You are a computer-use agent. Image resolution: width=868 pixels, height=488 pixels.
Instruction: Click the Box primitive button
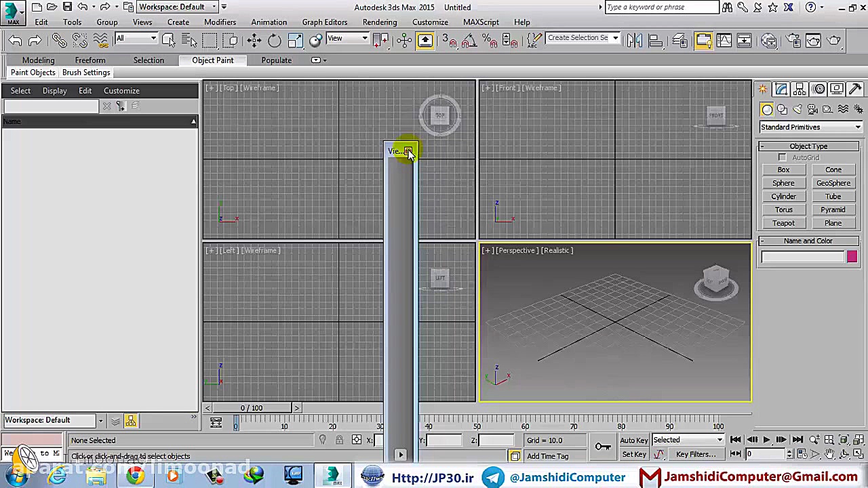point(783,169)
